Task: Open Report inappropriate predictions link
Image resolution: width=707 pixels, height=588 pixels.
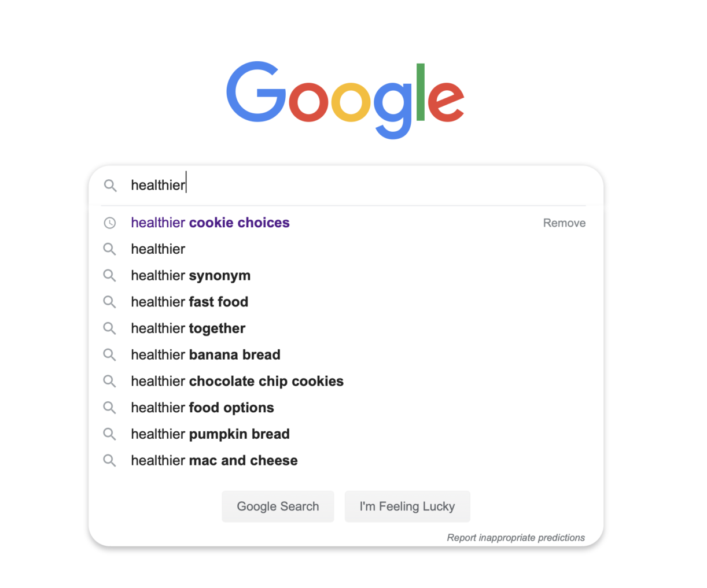Action: (x=515, y=538)
